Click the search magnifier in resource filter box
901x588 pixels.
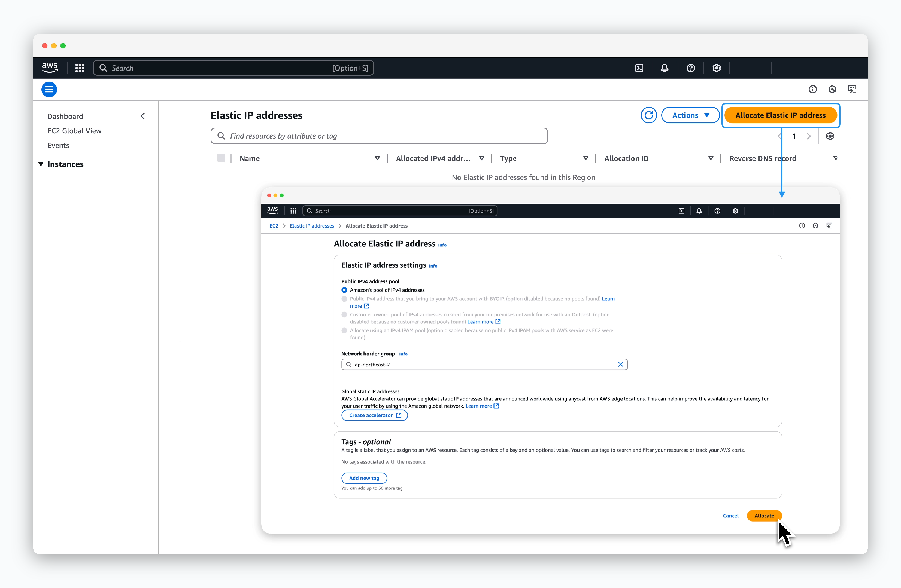pyautogui.click(x=221, y=136)
